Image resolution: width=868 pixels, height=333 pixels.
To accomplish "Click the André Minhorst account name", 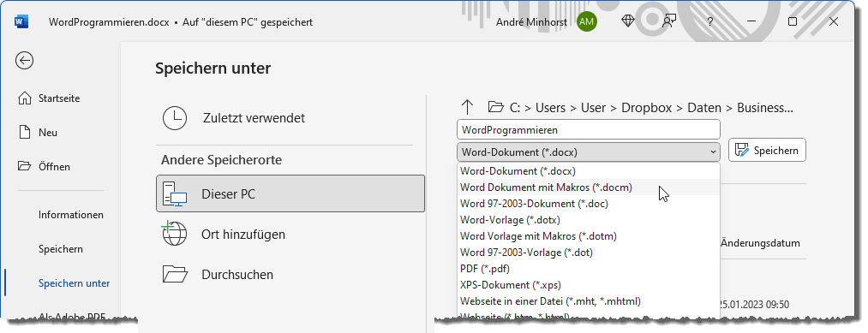I will pyautogui.click(x=532, y=22).
